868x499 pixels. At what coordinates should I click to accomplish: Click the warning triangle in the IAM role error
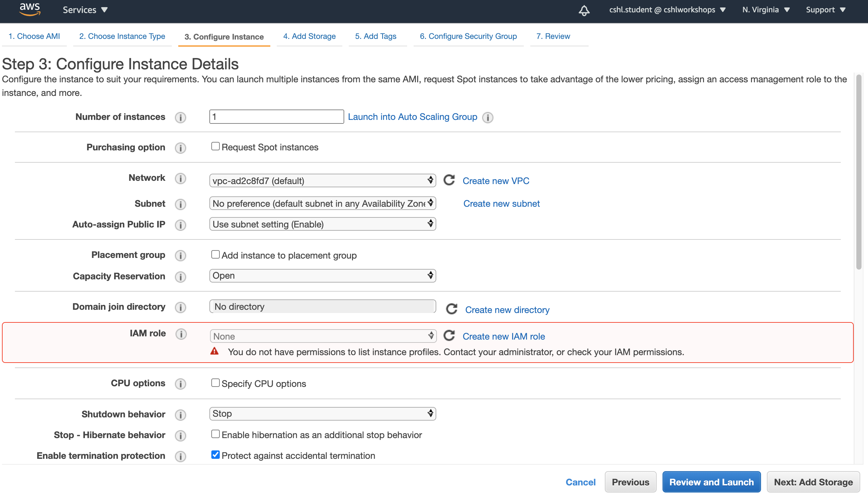tap(215, 351)
